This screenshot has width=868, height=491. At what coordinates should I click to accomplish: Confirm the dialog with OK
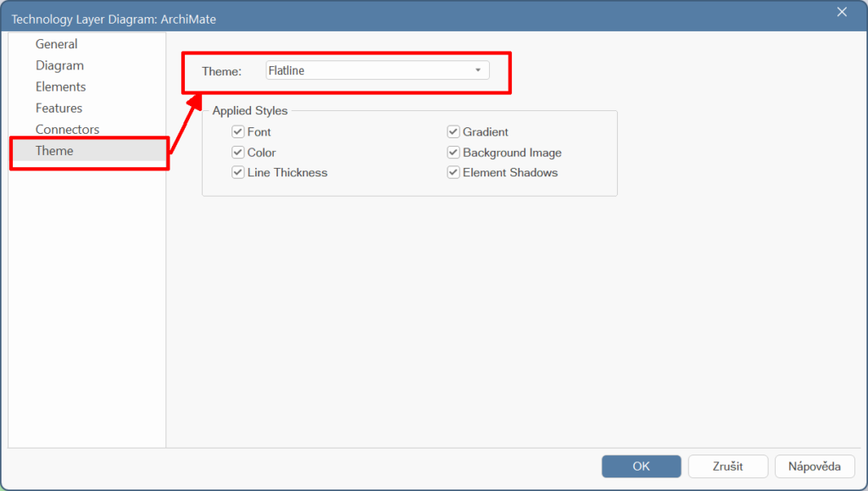641,466
